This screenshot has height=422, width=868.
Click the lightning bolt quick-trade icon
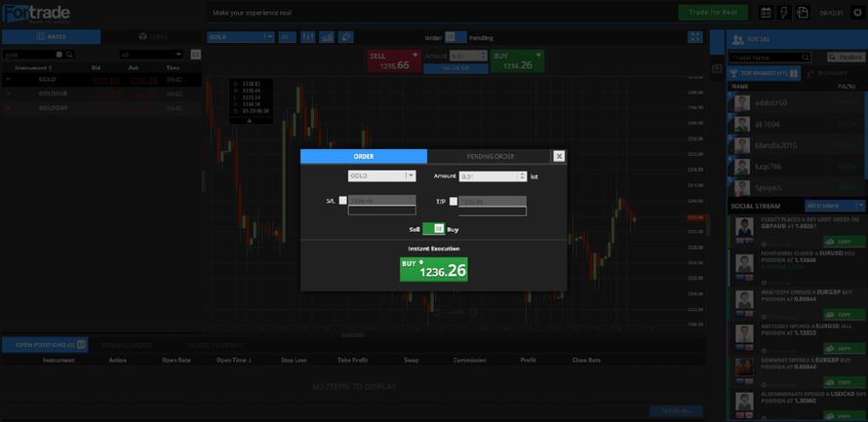point(783,13)
